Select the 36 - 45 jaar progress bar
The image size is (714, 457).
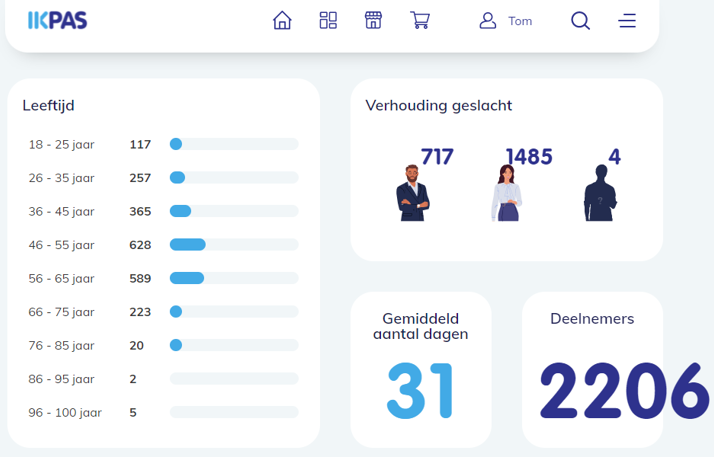pyautogui.click(x=234, y=211)
